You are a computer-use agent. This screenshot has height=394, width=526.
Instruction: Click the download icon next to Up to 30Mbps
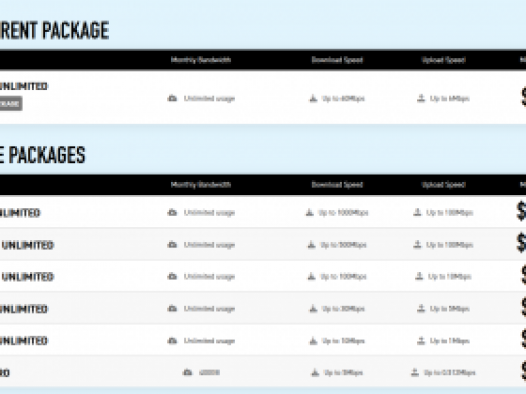coord(313,308)
